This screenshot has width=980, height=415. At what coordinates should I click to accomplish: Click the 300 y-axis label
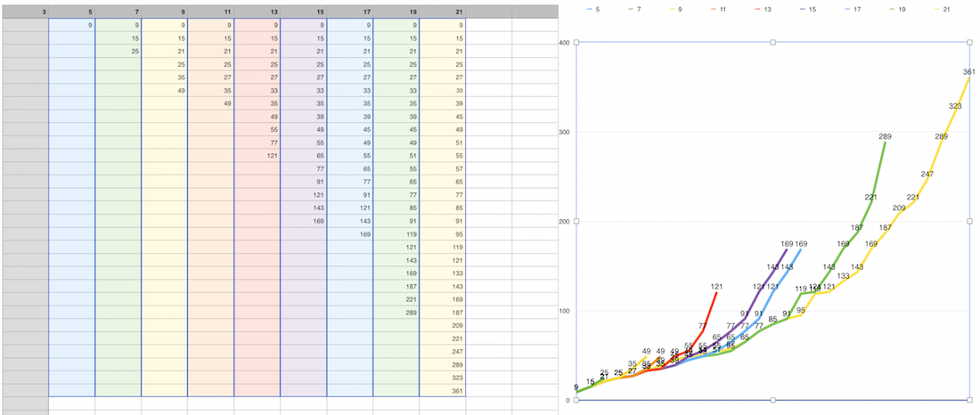coord(565,132)
